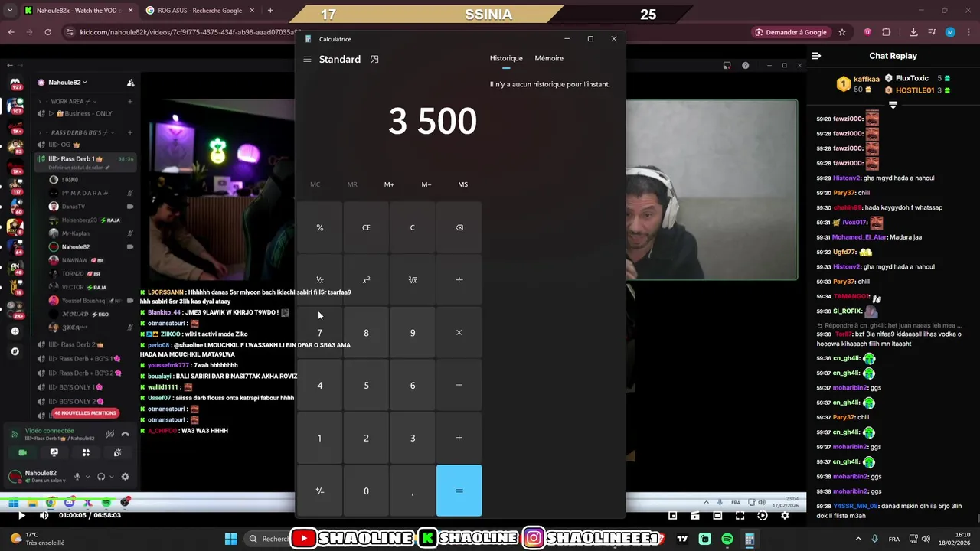Image resolution: width=980 pixels, height=551 pixels.
Task: Mute the Kick video player volume
Action: tap(44, 515)
